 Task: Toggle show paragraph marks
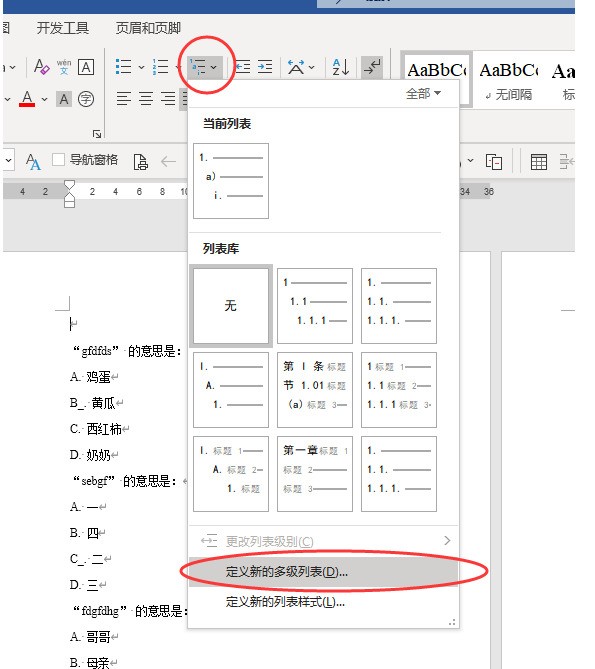click(x=372, y=67)
